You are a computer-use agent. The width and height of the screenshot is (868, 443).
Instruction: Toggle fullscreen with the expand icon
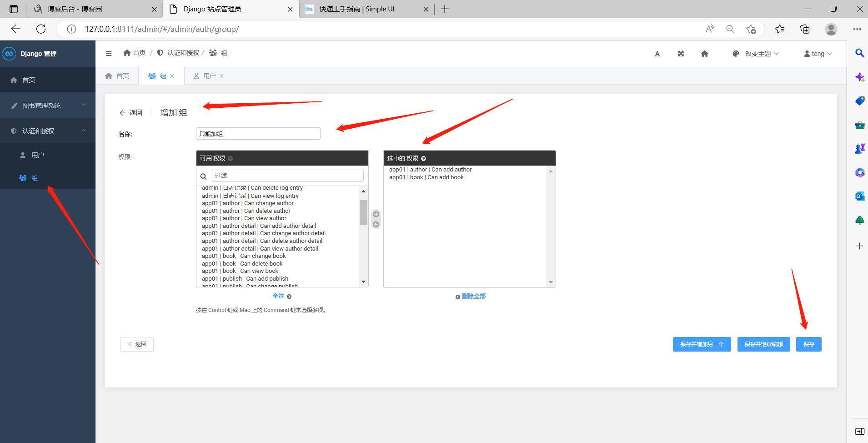pyautogui.click(x=681, y=54)
